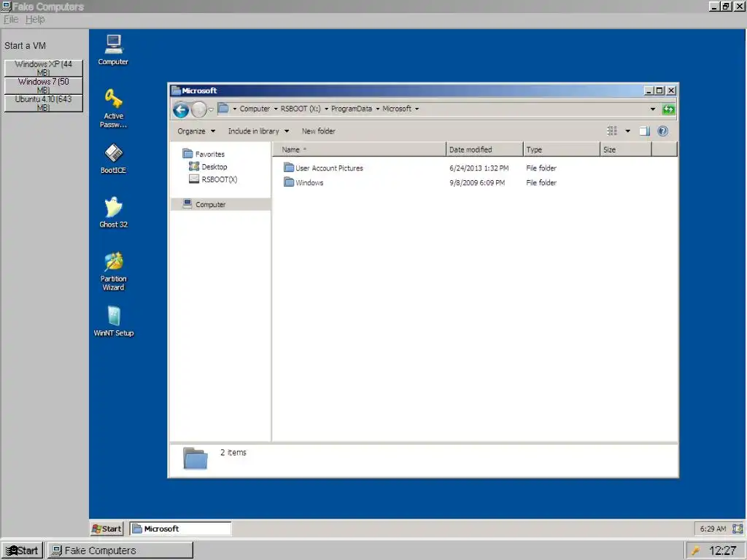Click the Change your view icon

[612, 131]
